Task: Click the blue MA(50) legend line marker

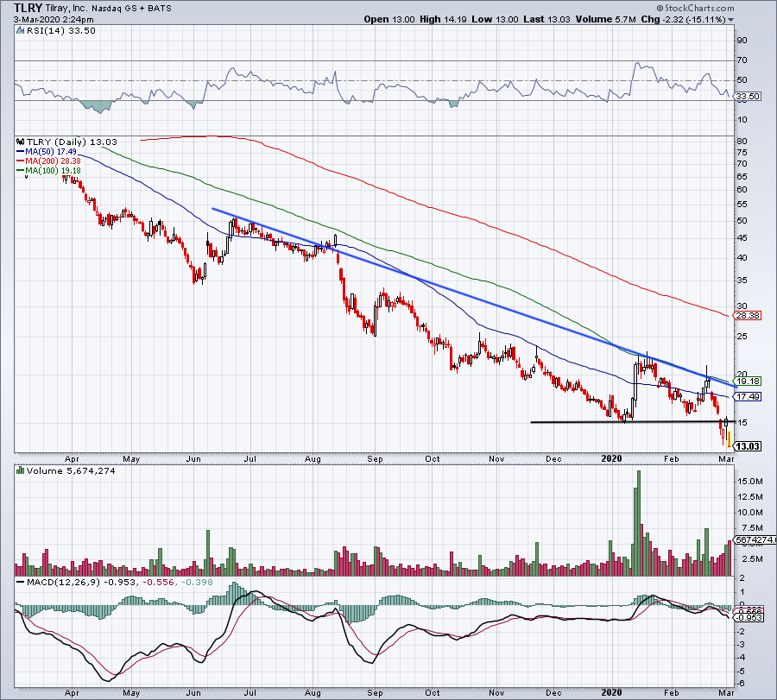Action: 21,152
